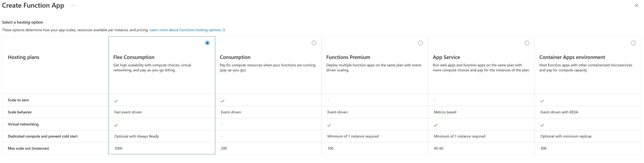Screen dimensions: 644x163
Task: Click Virtual networking checkmark for Flex Consumption
Action: (x=116, y=125)
